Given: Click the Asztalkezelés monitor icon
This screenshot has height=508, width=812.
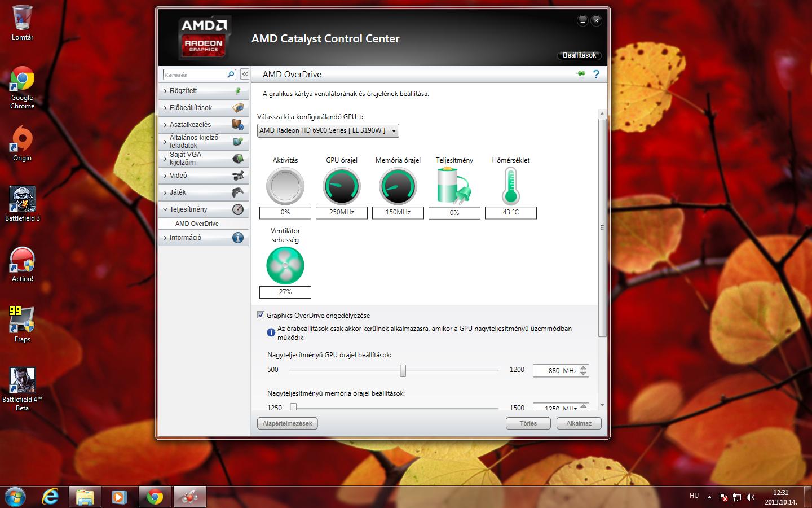Looking at the screenshot, I should coord(238,125).
